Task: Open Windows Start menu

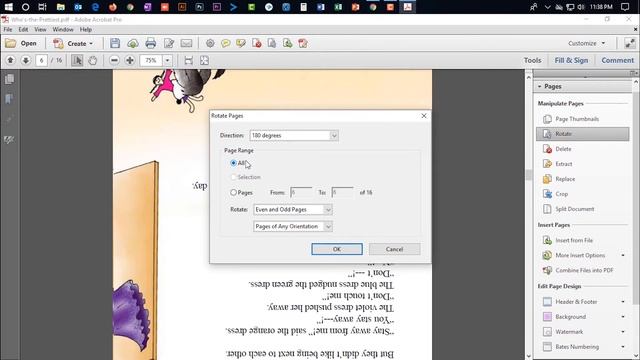Action: (x=8, y=7)
